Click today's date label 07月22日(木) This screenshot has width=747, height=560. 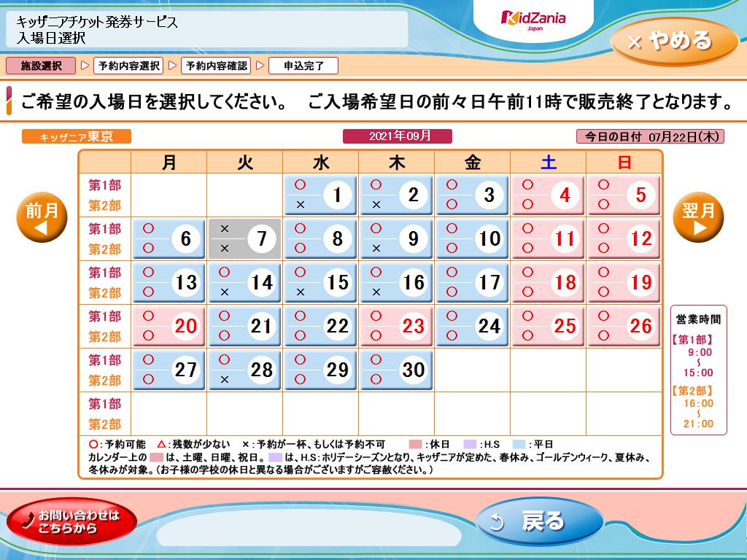650,136
